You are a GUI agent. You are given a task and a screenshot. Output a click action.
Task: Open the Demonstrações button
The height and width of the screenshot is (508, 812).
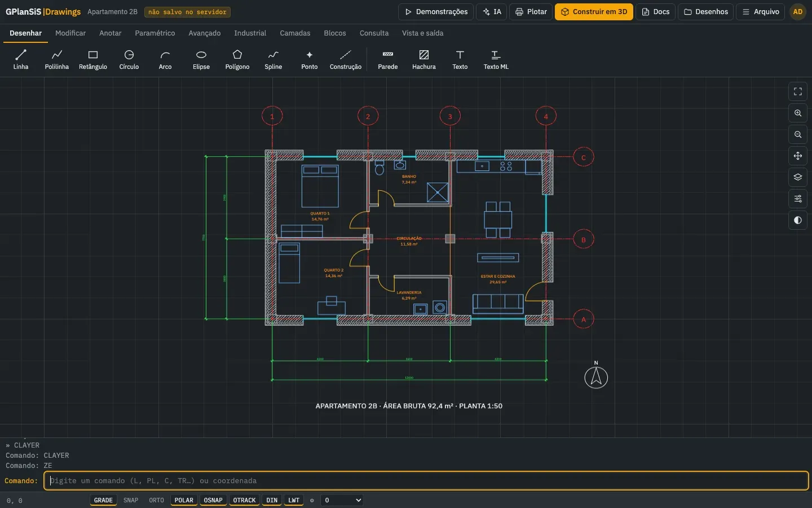coord(436,12)
